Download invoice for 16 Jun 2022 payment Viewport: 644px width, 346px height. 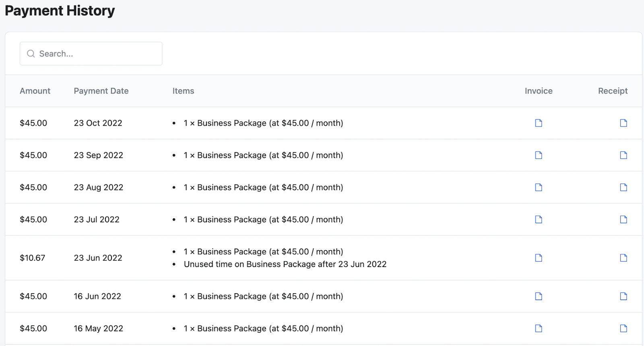[539, 296]
